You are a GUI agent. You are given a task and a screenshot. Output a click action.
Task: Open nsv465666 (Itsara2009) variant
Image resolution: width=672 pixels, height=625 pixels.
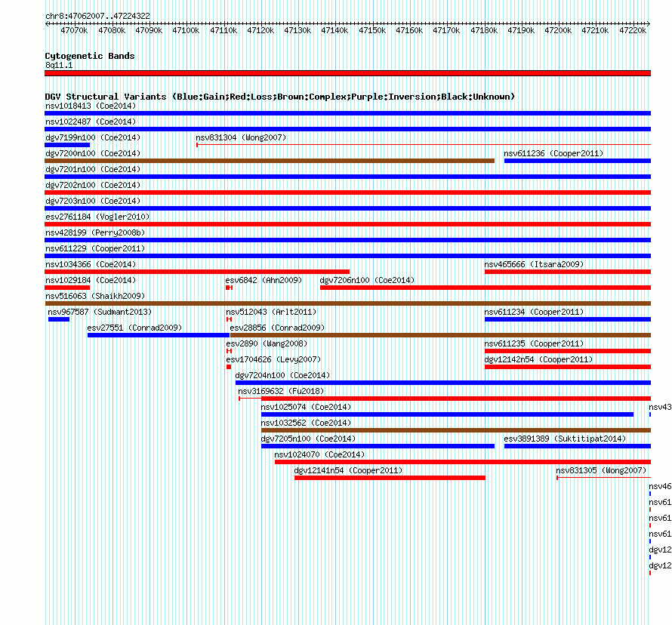pos(534,264)
